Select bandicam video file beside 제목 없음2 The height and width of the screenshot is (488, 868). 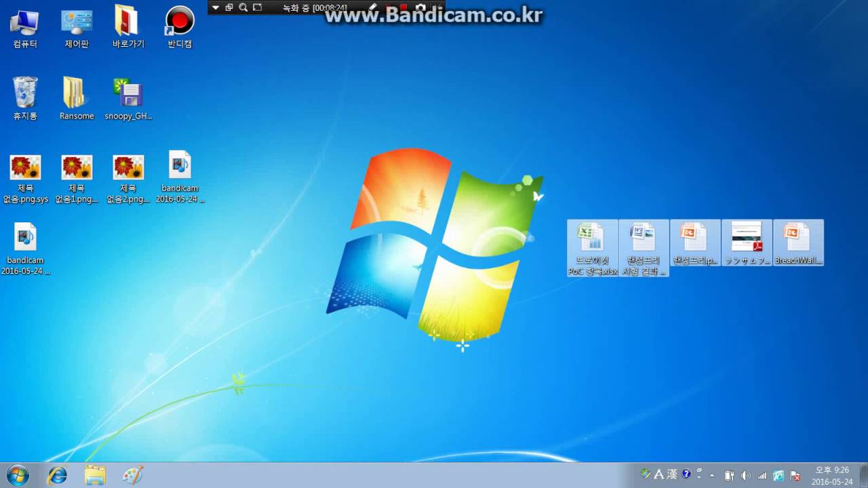(180, 178)
